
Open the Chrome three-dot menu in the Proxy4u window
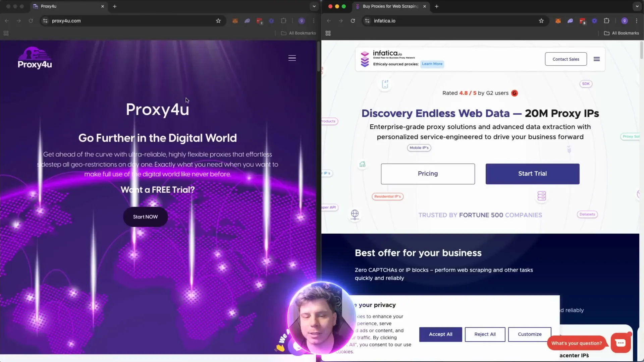pos(314,21)
